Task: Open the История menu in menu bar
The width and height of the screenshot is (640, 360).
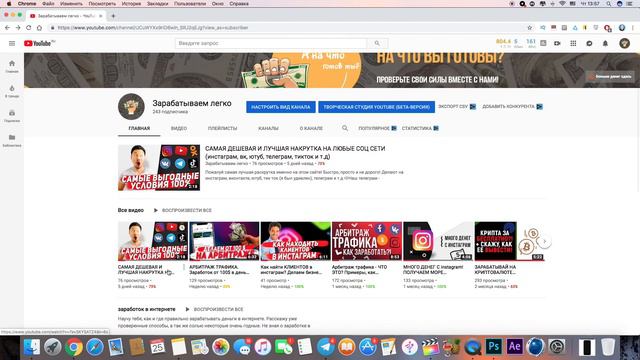Action: click(131, 4)
